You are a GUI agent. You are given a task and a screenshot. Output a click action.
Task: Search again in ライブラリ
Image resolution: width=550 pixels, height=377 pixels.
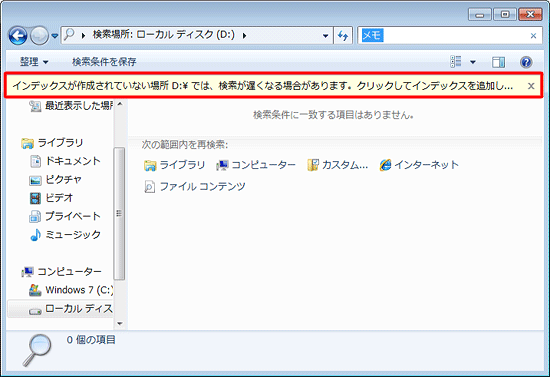pos(174,165)
